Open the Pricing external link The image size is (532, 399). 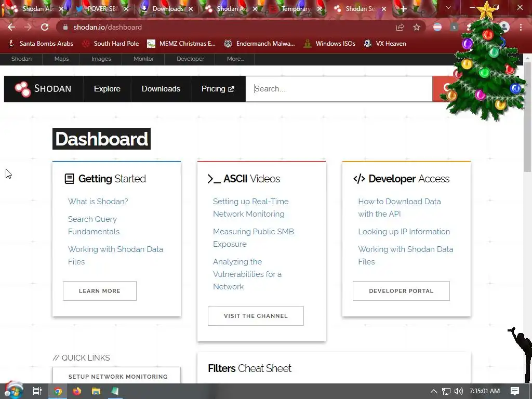[218, 89]
